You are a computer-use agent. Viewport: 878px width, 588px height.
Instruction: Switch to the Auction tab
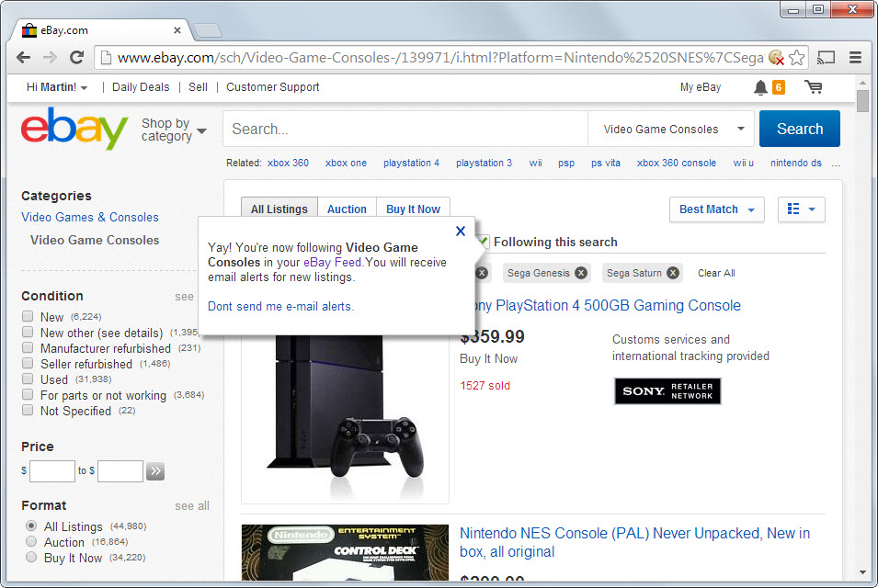point(347,209)
